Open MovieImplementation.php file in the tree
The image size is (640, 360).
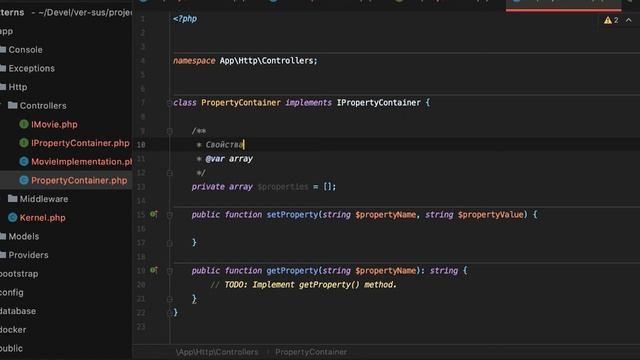[82, 162]
